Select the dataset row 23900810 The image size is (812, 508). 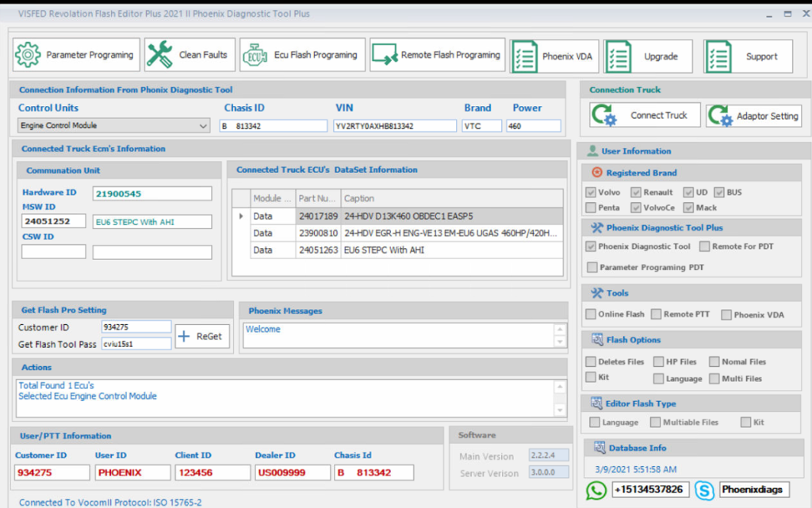(397, 233)
